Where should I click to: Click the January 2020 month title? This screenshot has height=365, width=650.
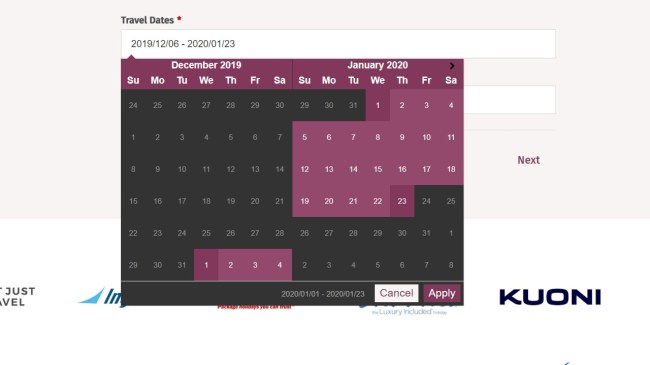point(377,65)
